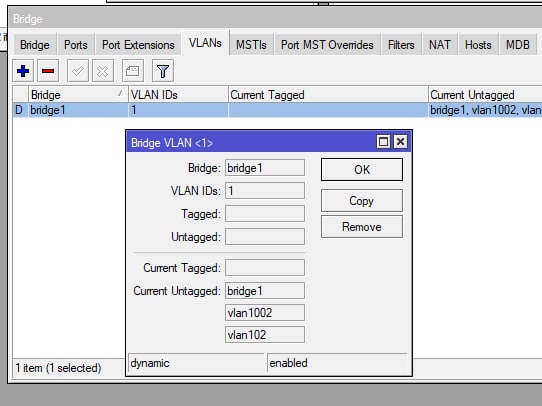Sort table by Bridge column header
Image resolution: width=542 pixels, height=406 pixels.
78,95
